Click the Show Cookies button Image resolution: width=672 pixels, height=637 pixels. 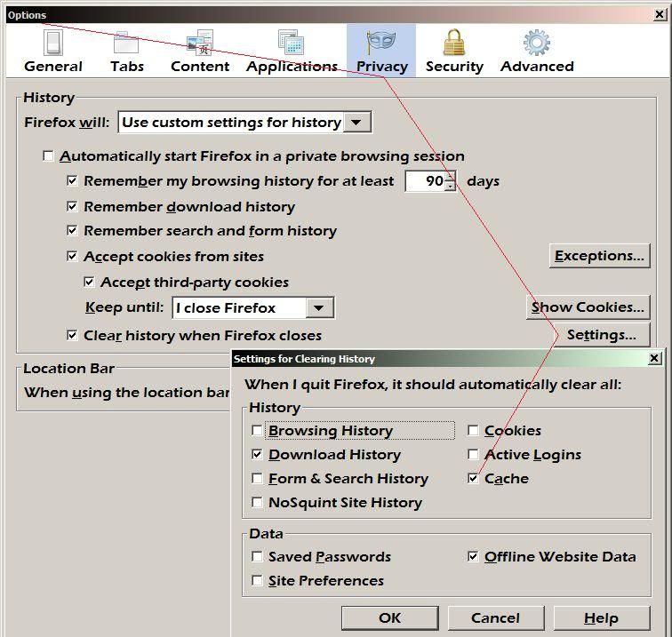(x=588, y=307)
